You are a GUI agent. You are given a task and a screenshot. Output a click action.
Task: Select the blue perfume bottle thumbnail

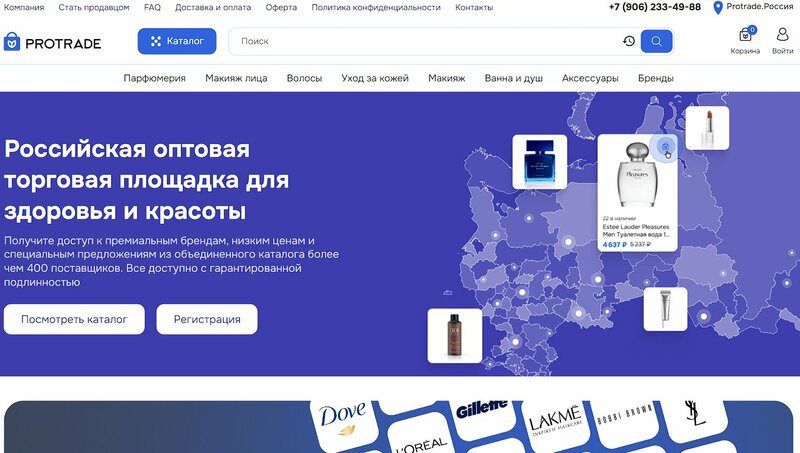[x=540, y=162]
